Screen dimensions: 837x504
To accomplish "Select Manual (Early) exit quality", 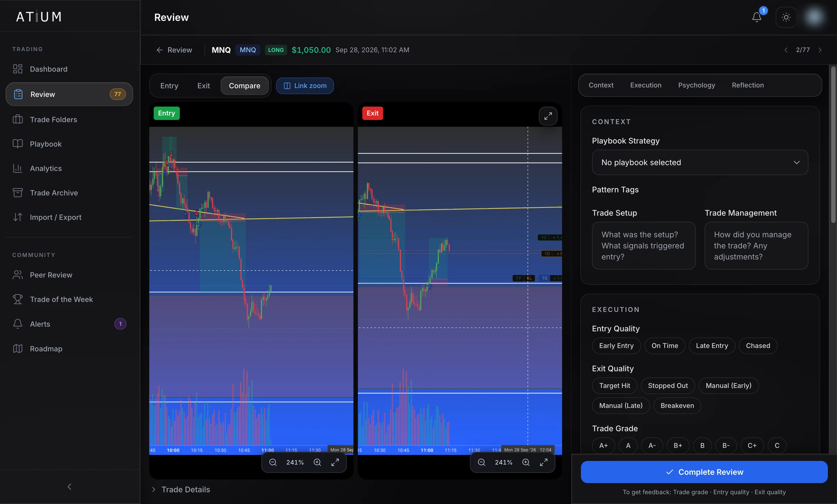I will point(729,386).
